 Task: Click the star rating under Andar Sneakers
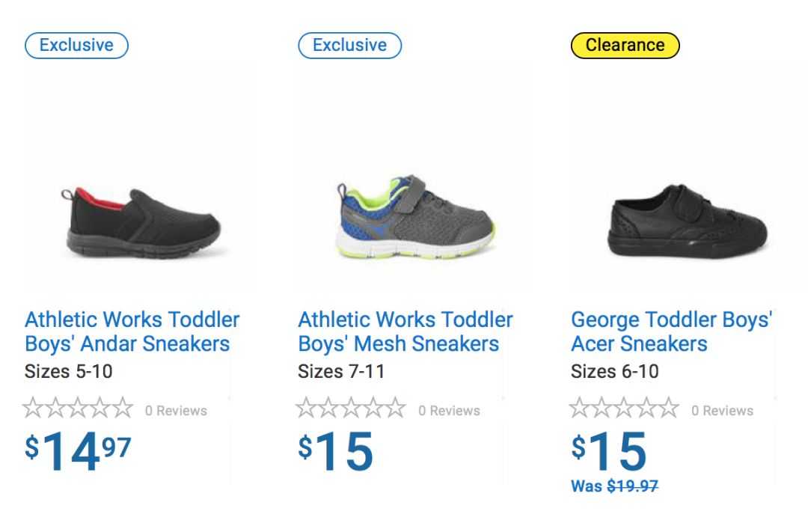tap(78, 409)
